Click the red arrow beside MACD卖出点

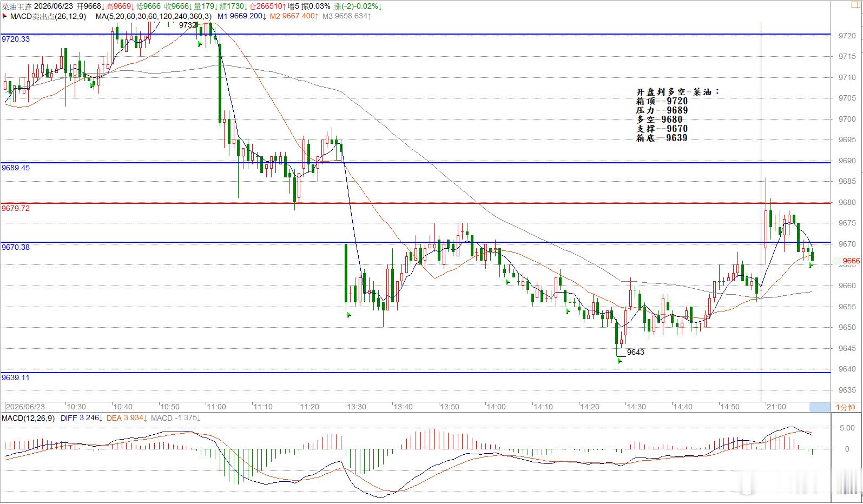click(5, 16)
